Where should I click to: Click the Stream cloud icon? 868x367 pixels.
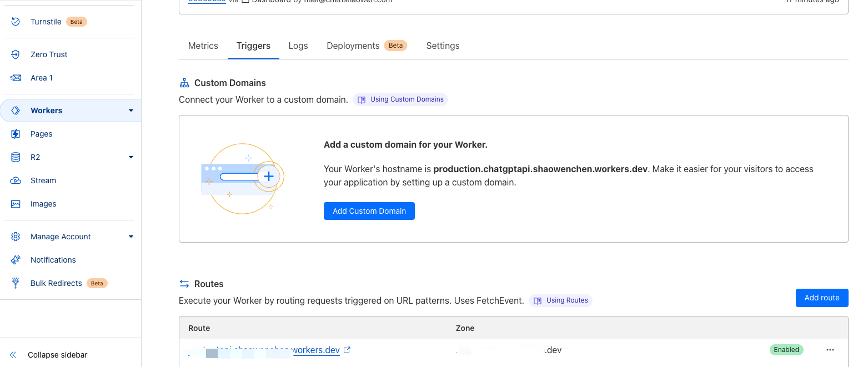(16, 180)
